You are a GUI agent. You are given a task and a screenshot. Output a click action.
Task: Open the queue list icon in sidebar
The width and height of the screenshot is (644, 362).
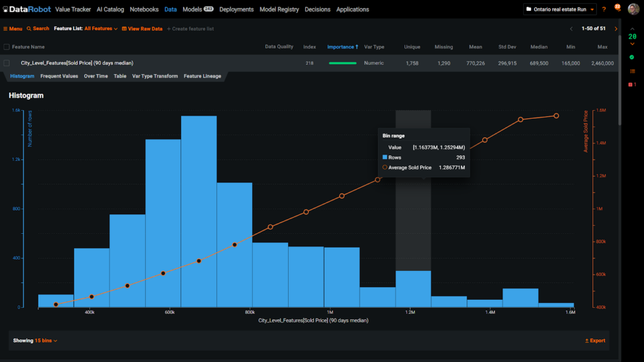coord(633,71)
